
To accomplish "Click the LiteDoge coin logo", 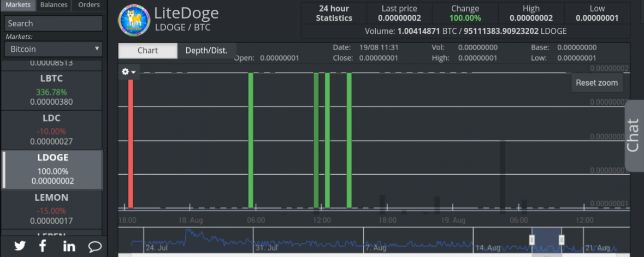I will pos(134,20).
